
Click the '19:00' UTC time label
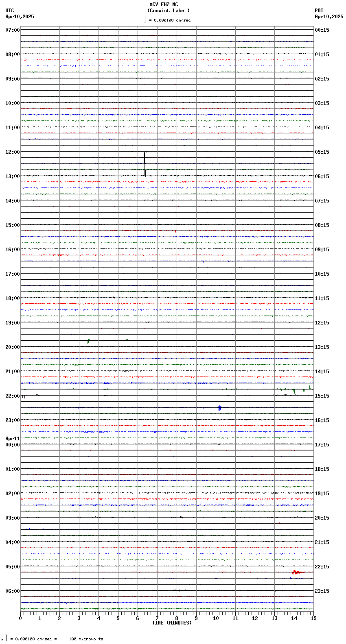[13, 323]
